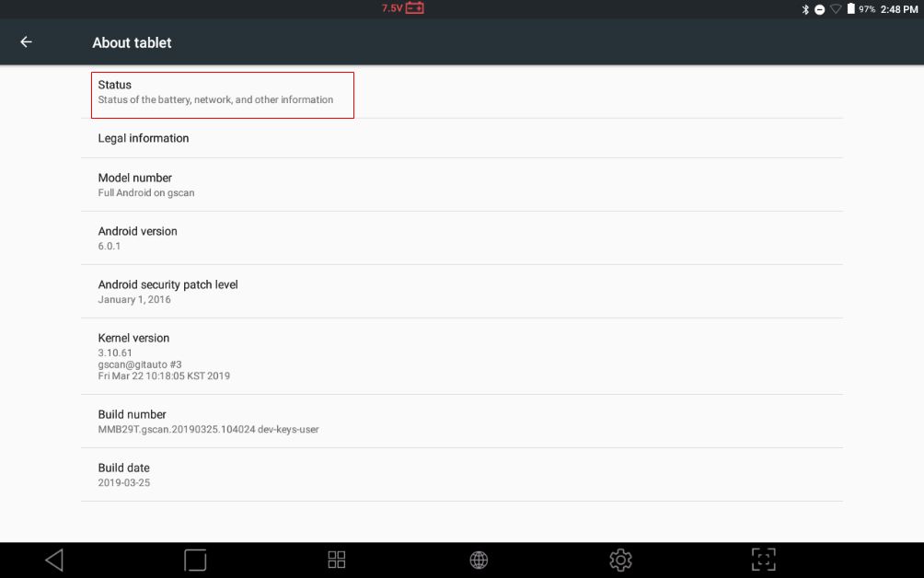This screenshot has height=578, width=924.
Task: Tap the Kernel version entry
Action: click(x=462, y=356)
